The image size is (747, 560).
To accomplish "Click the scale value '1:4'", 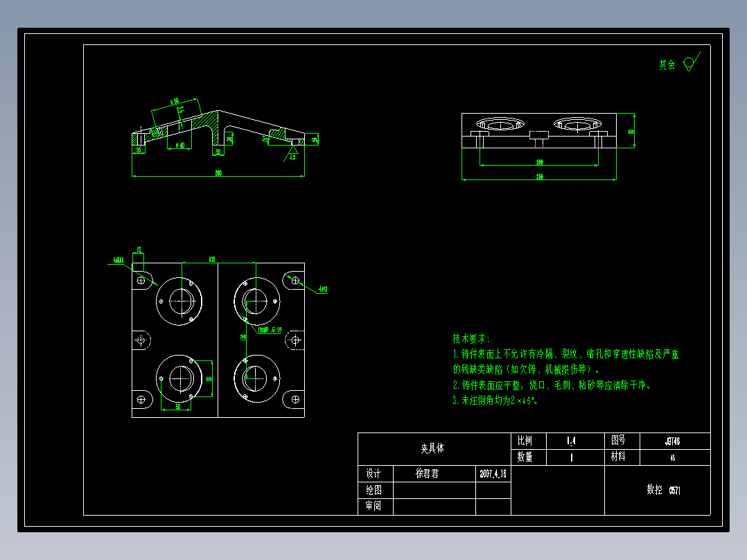I will tap(571, 441).
